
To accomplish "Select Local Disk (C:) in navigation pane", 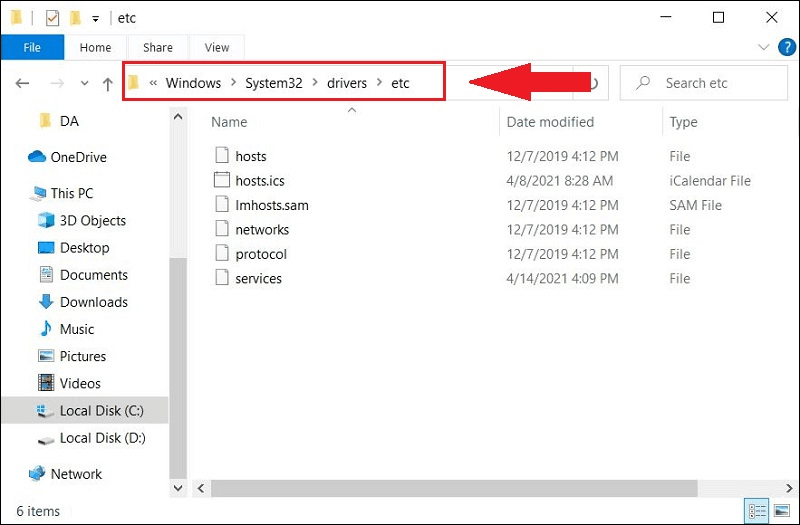I will 85,410.
